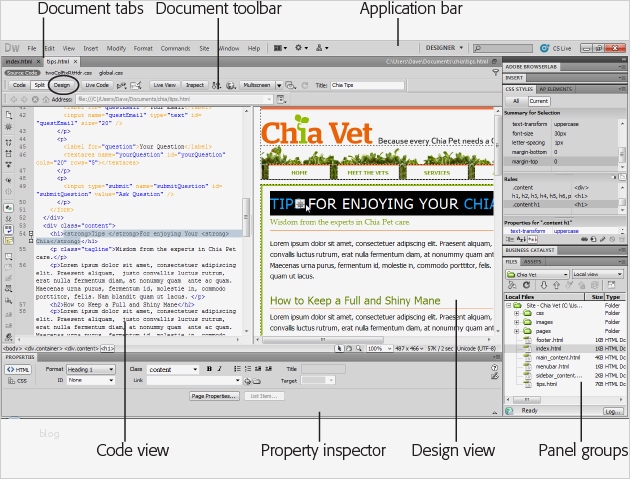Click the Attach Style Sheet link icon in CSS Styles
Screen dimensions: 630x479
(584, 239)
